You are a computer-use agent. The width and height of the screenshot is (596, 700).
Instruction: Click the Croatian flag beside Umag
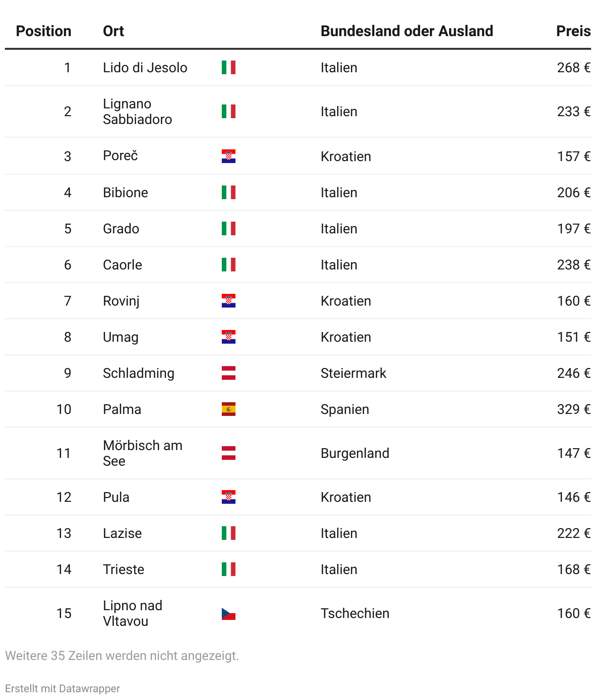228,337
